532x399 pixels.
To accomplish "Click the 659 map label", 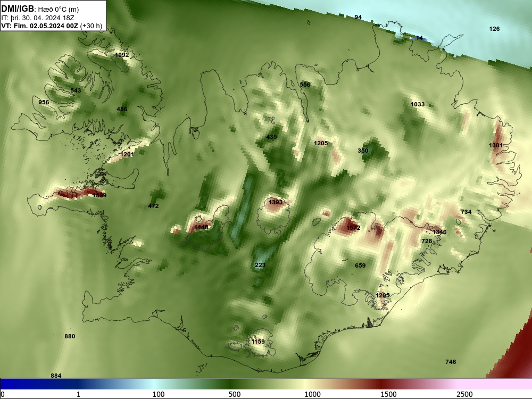I will click(x=360, y=265).
